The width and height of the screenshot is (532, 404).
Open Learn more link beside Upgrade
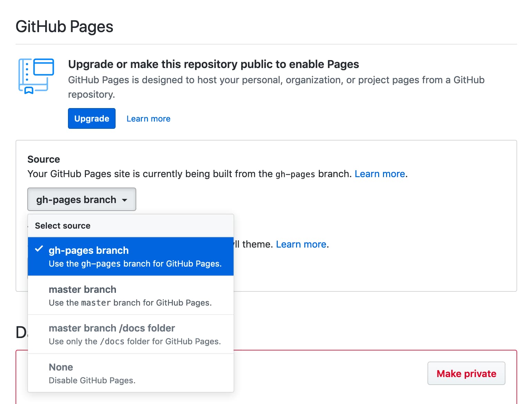(x=148, y=119)
